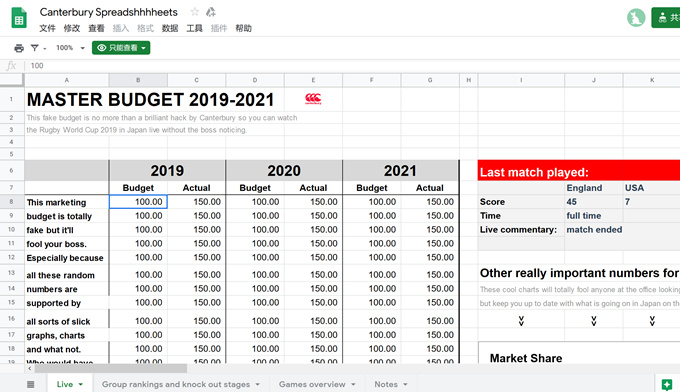680x392 pixels.
Task: Switch to the Games overview tab
Action: pyautogui.click(x=312, y=384)
